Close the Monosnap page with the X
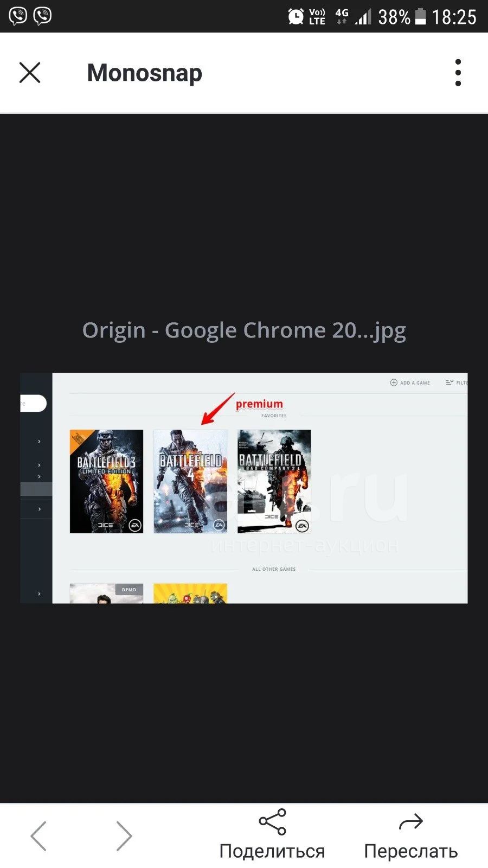Viewport: 488px width, 868px height. pos(30,73)
